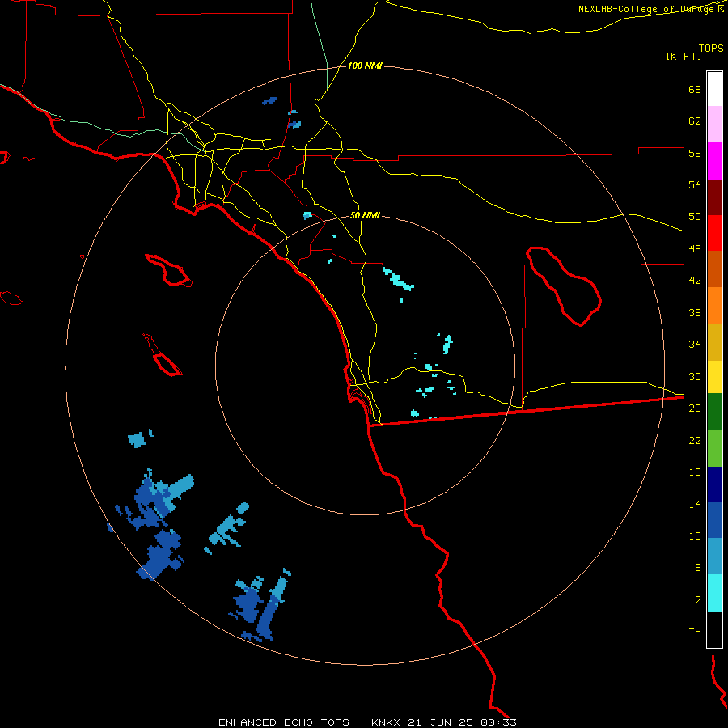Click the '62' legend value label

click(695, 121)
